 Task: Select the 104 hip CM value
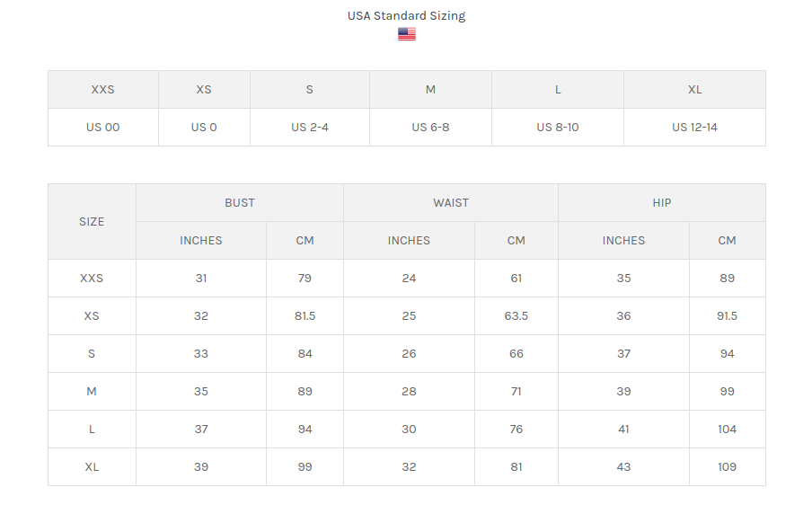[x=727, y=430]
